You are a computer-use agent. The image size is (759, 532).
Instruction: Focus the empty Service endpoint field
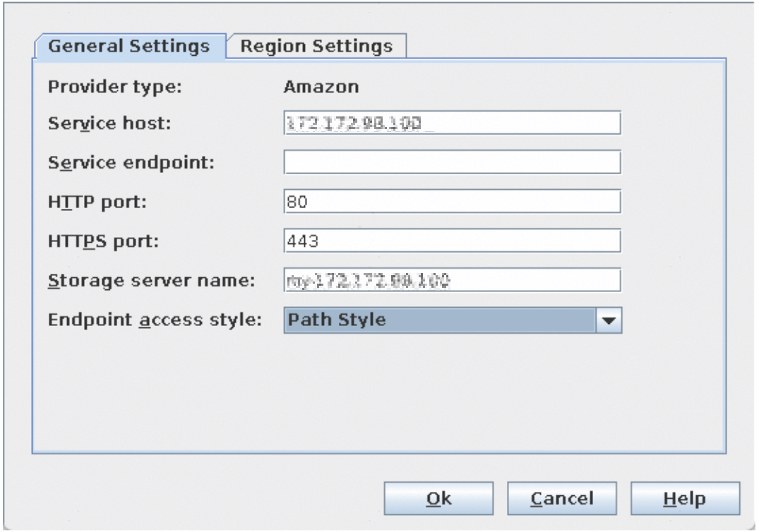click(452, 162)
